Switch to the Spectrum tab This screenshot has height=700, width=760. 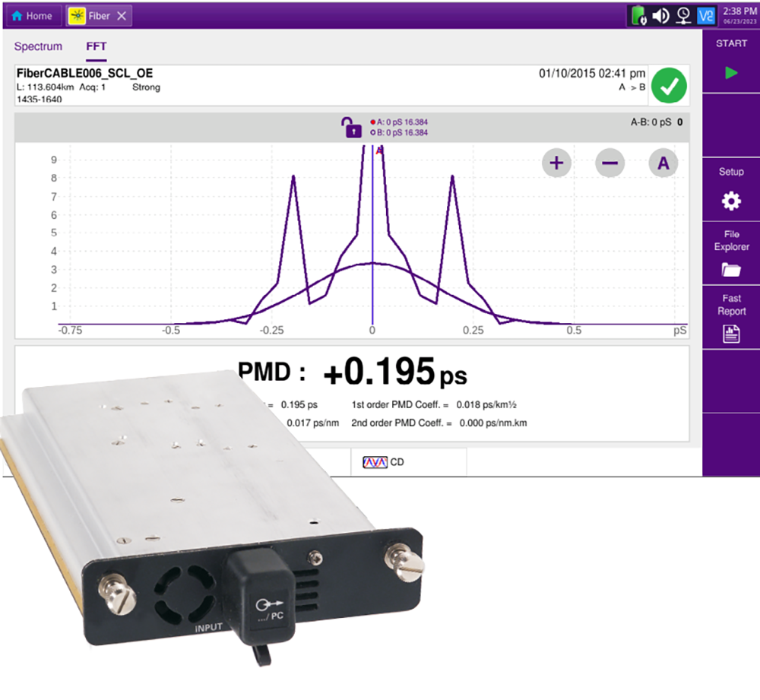click(38, 46)
